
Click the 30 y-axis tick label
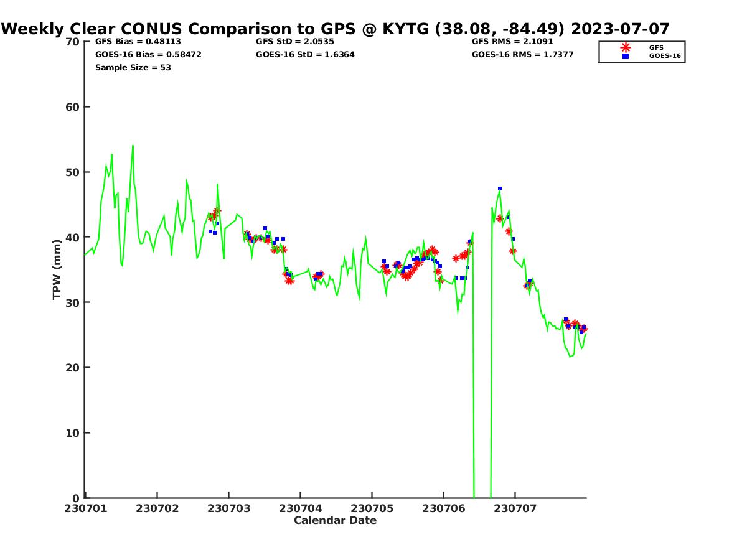click(x=73, y=302)
